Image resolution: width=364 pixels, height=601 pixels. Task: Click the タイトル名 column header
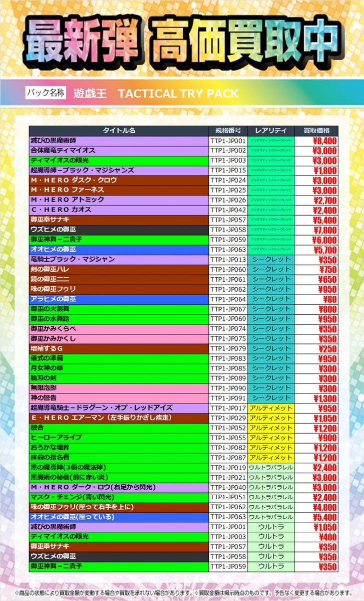click(119, 131)
